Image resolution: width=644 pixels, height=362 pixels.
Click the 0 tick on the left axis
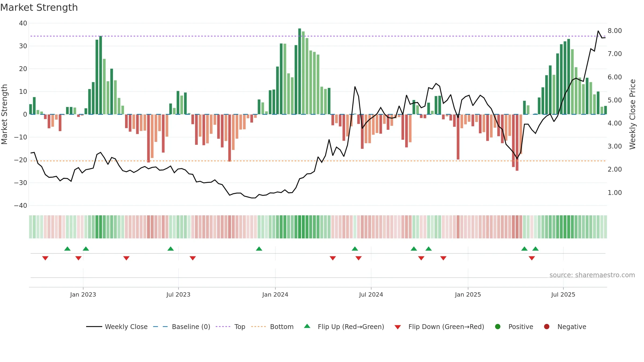[x=25, y=114]
